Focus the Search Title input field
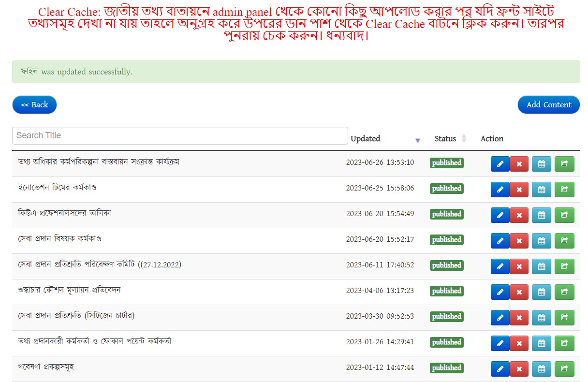The width and height of the screenshot is (588, 382). pyautogui.click(x=180, y=136)
